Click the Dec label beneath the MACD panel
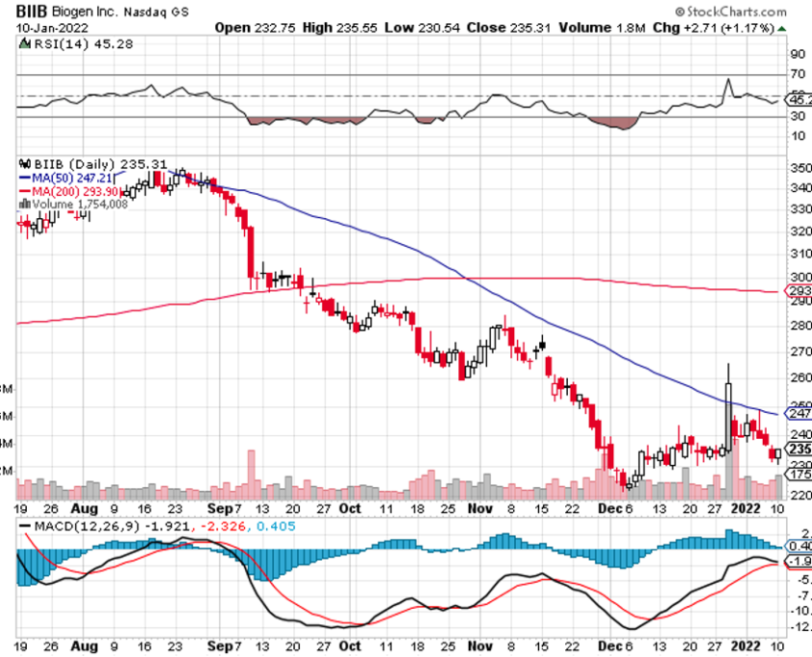812x657 pixels. pos(609,645)
